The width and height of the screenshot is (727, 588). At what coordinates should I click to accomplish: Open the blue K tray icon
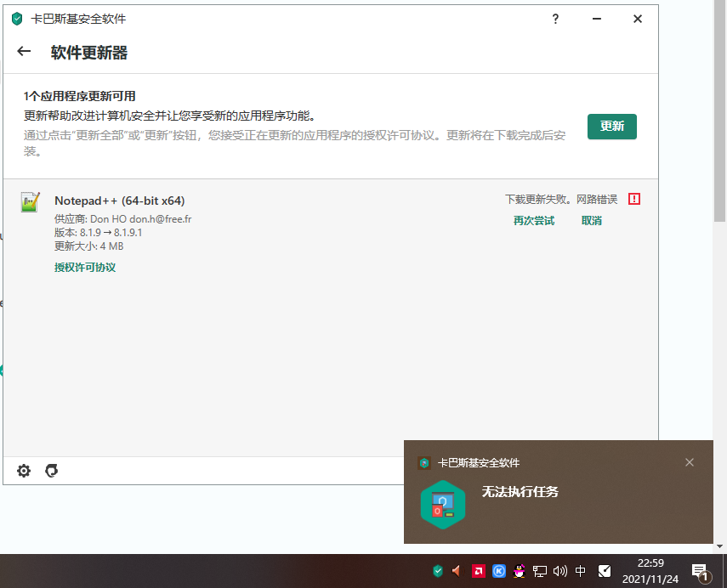499,571
